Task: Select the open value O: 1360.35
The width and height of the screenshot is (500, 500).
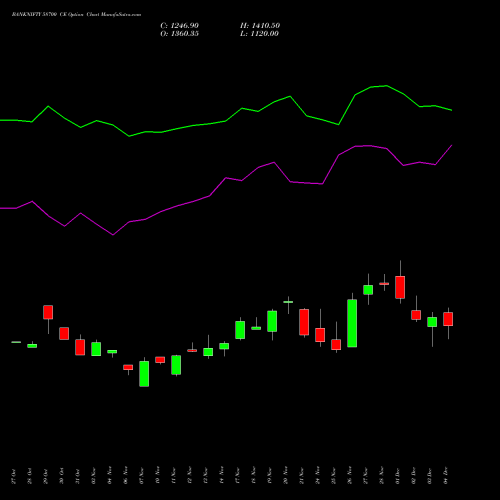Action: (x=180, y=34)
